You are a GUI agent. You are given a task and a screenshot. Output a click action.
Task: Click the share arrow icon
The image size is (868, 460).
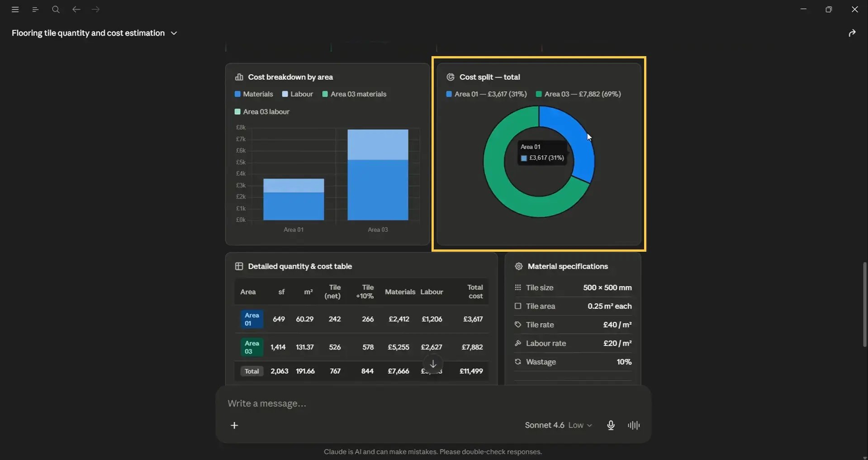click(852, 33)
